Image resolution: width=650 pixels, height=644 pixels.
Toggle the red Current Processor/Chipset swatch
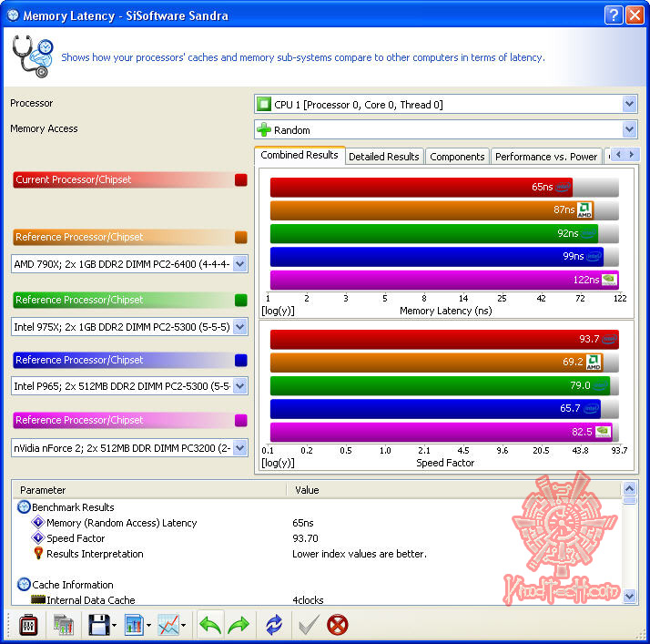pos(241,179)
